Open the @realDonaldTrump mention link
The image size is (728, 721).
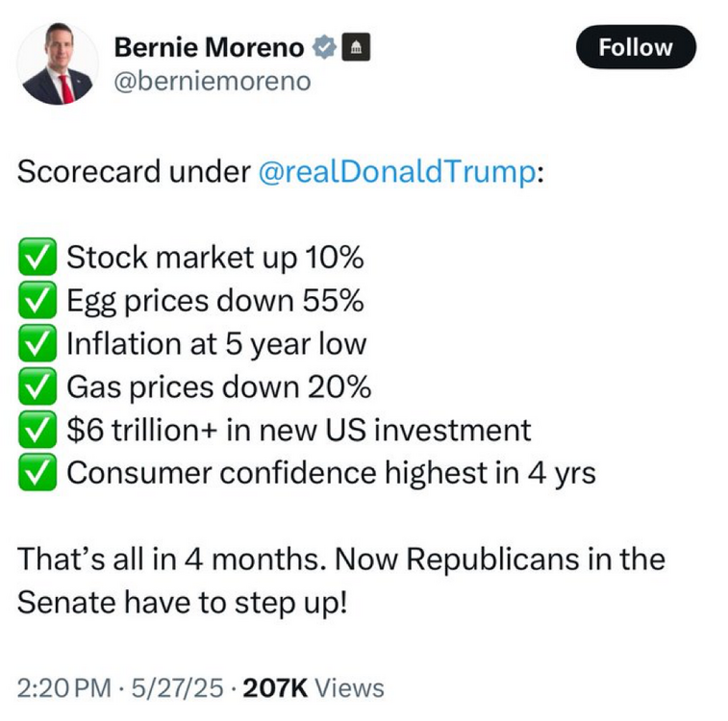[395, 173]
